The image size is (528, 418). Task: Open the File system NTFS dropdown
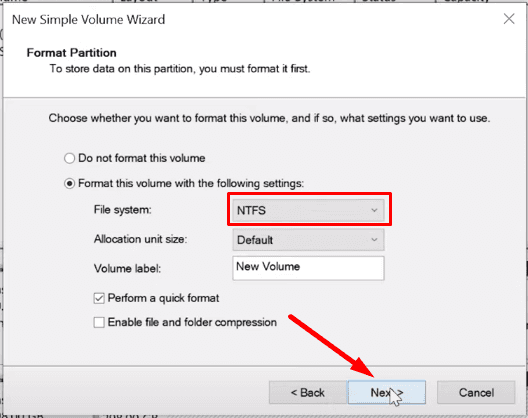308,210
